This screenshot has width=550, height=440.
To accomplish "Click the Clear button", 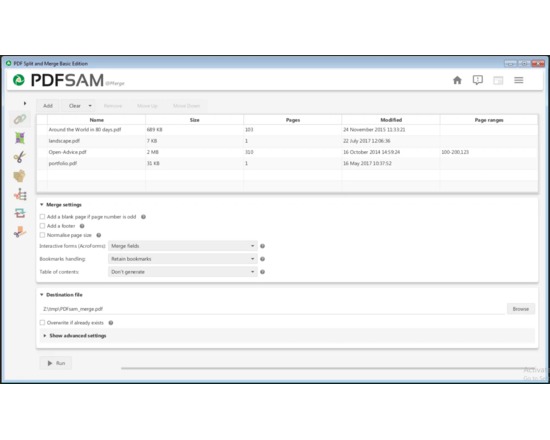I will [x=75, y=106].
